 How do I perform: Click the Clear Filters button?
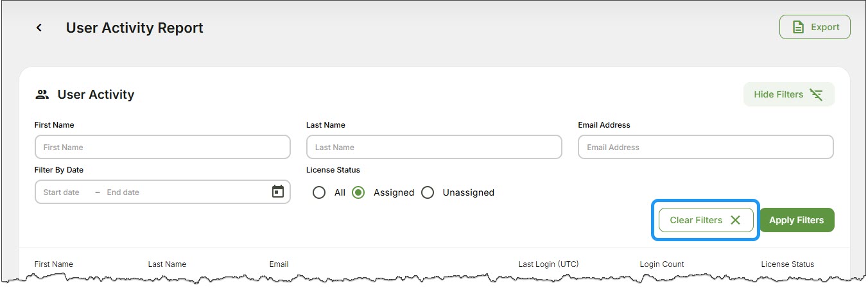(706, 220)
